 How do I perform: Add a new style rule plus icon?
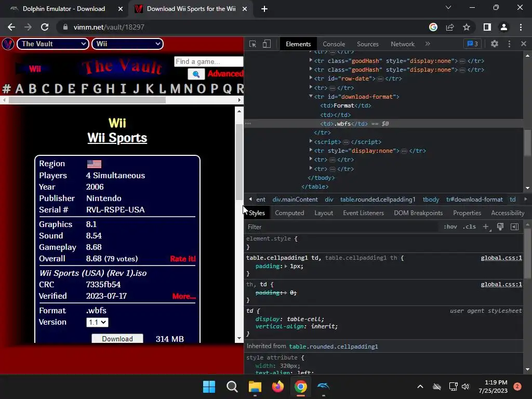(x=486, y=227)
